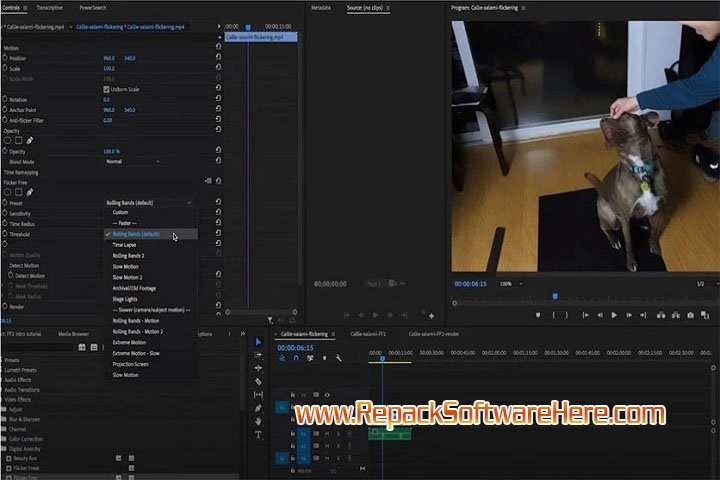Select the Ripple Edit tool
This screenshot has width=720, height=480.
(258, 368)
